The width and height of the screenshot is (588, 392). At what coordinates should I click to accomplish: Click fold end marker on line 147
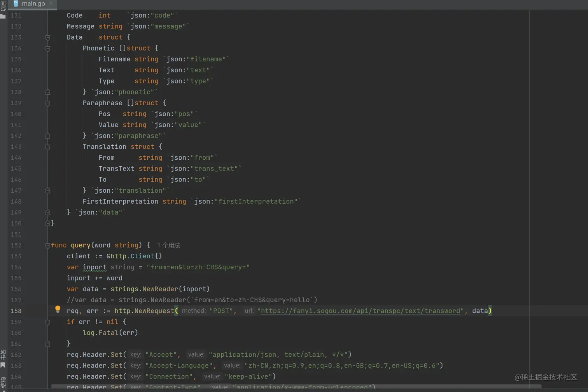pos(48,191)
